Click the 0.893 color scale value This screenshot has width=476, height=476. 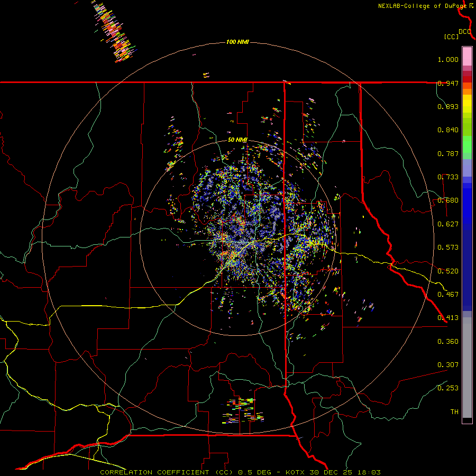point(448,106)
